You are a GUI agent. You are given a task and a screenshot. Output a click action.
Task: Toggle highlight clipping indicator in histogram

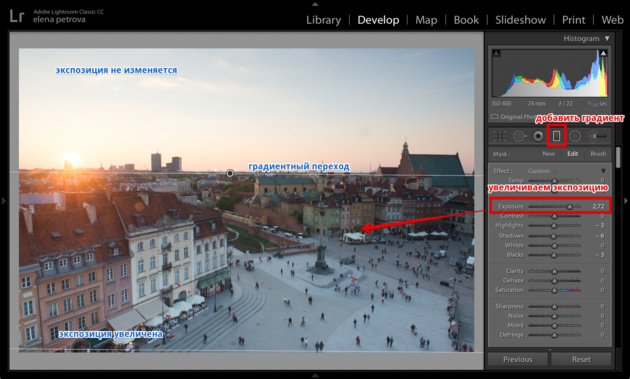pyautogui.click(x=603, y=53)
